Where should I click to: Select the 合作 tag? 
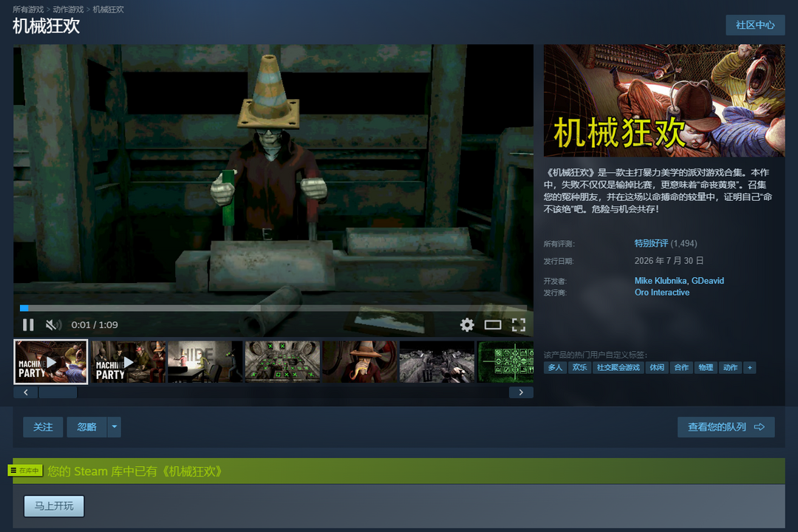(681, 367)
